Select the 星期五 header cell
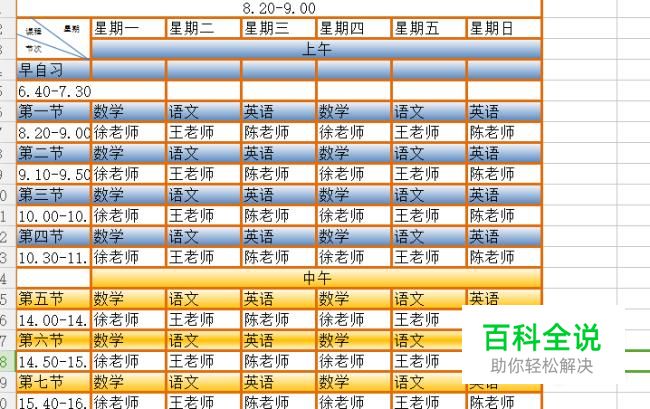 [429, 29]
